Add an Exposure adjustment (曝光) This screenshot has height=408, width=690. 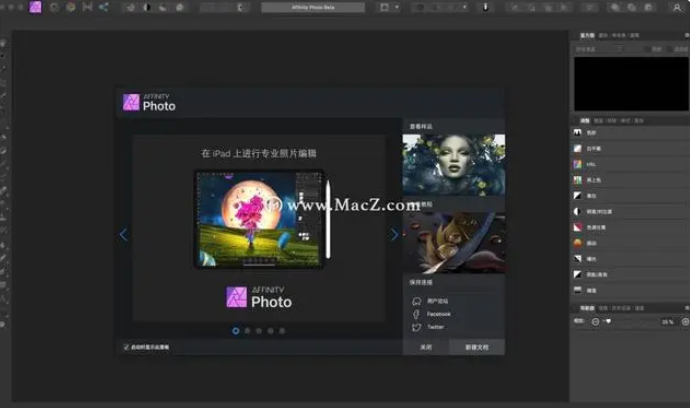630,259
